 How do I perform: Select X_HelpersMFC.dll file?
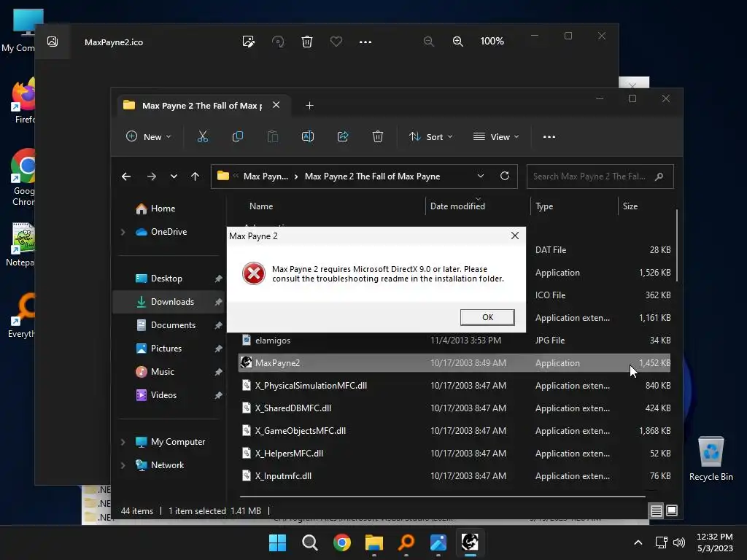[454, 454]
